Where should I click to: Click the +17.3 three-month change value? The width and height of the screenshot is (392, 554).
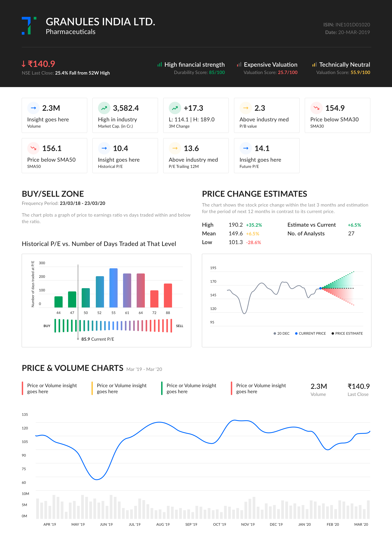(x=193, y=108)
